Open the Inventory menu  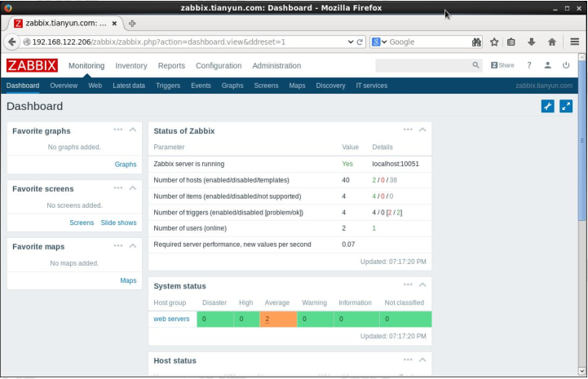pyautogui.click(x=131, y=65)
